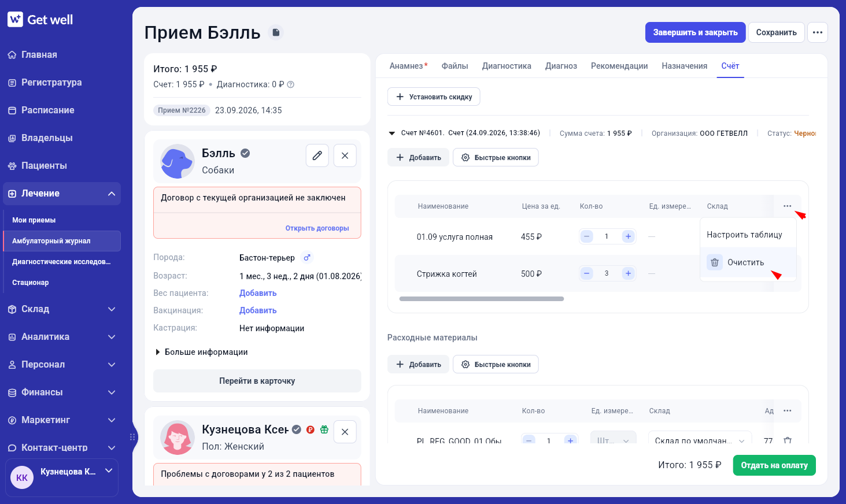
Task: Add patient weight via Добавить link
Action: pos(258,293)
